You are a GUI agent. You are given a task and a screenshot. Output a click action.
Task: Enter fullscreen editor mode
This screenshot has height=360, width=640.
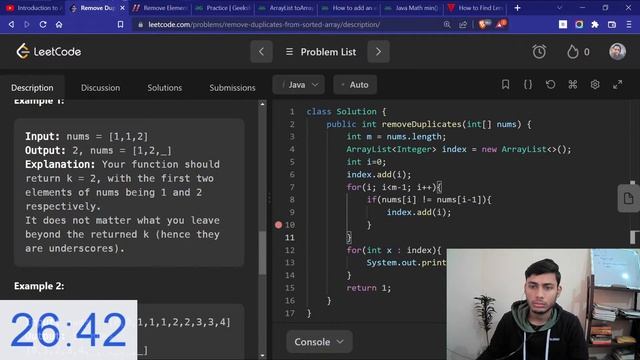(618, 84)
